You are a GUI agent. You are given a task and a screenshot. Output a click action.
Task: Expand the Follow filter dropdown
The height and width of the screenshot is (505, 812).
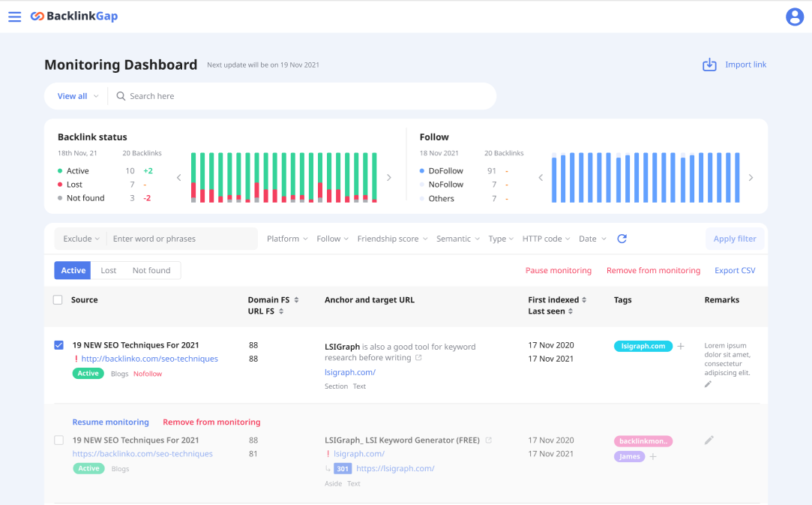[x=332, y=239]
